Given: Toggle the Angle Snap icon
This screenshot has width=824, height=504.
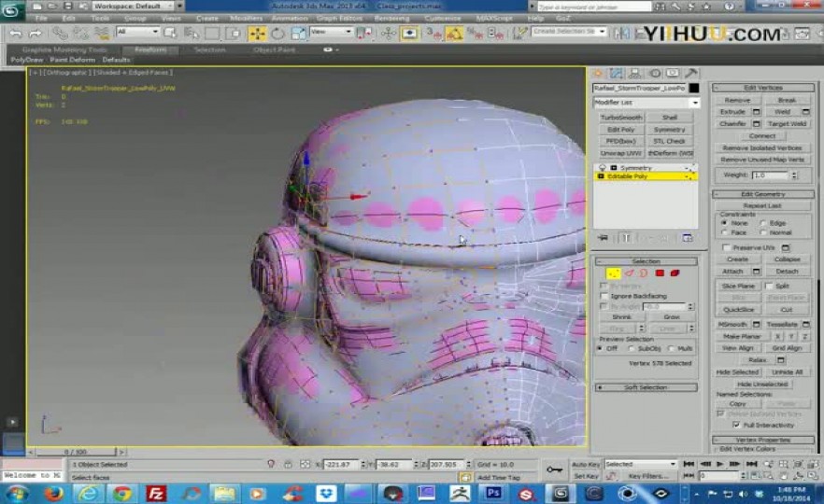Looking at the screenshot, I should [x=454, y=34].
